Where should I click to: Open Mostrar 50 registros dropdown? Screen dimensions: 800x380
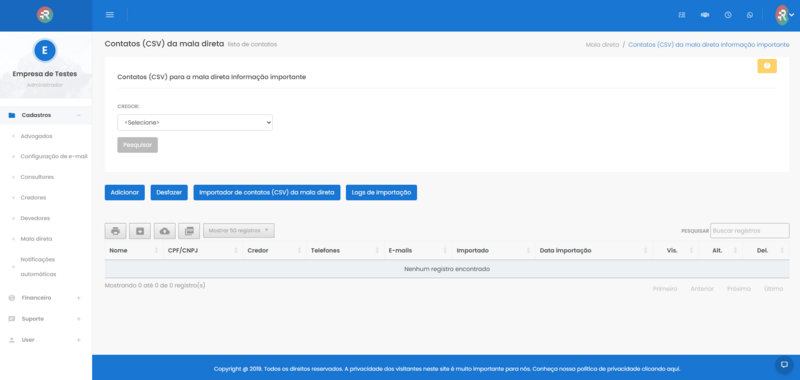pos(239,231)
